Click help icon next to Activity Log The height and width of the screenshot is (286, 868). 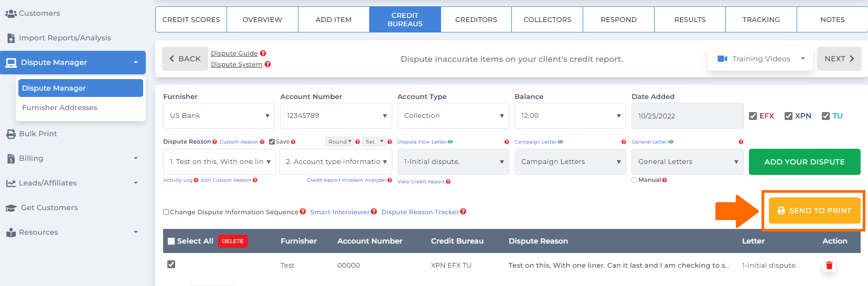pyautogui.click(x=196, y=180)
